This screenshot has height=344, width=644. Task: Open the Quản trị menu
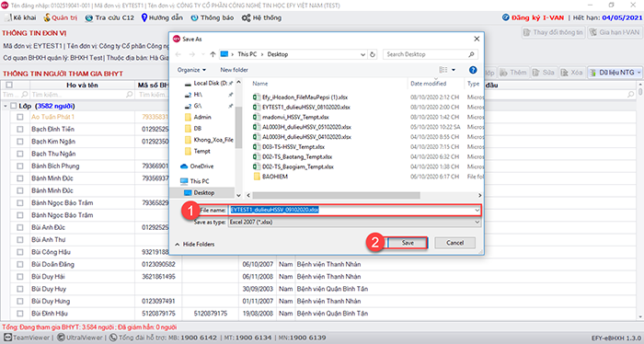tap(61, 17)
